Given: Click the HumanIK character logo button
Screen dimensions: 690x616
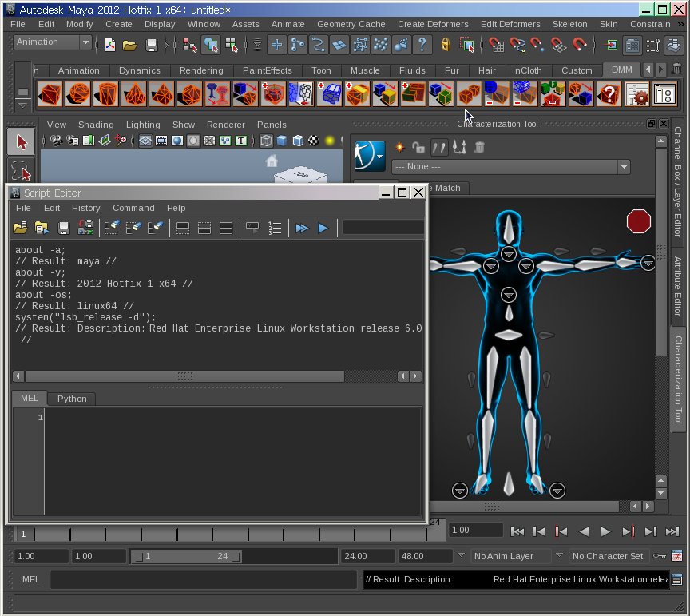Looking at the screenshot, I should click(370, 156).
